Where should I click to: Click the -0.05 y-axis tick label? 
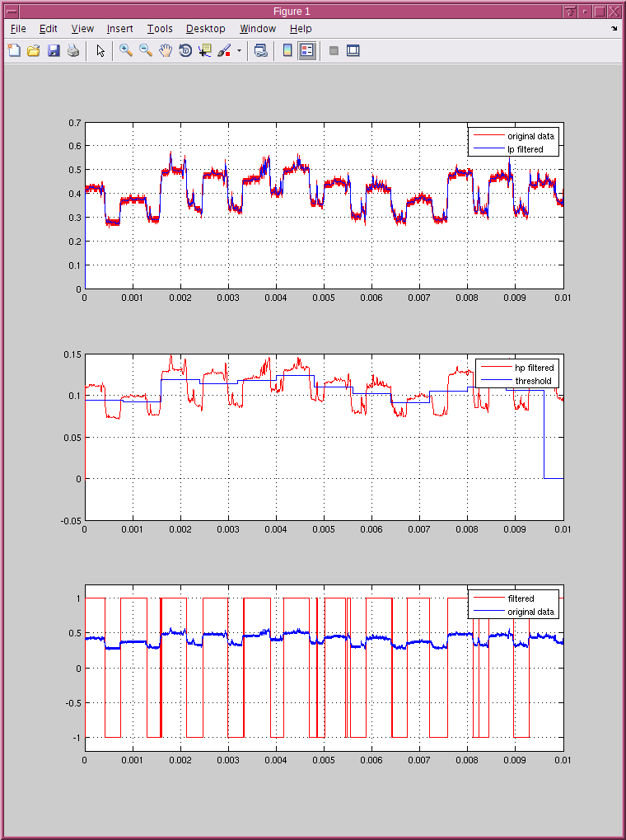pos(71,520)
